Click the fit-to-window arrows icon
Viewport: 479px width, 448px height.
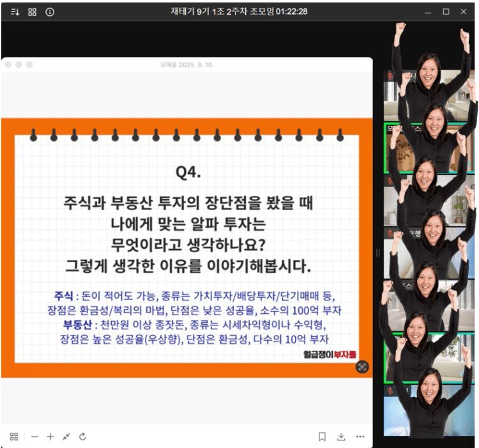[66, 437]
